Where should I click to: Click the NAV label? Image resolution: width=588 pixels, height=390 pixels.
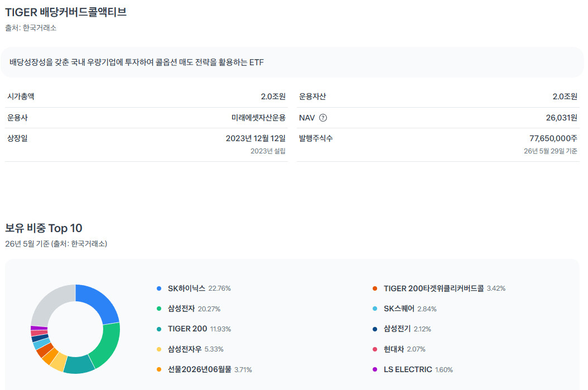307,118
